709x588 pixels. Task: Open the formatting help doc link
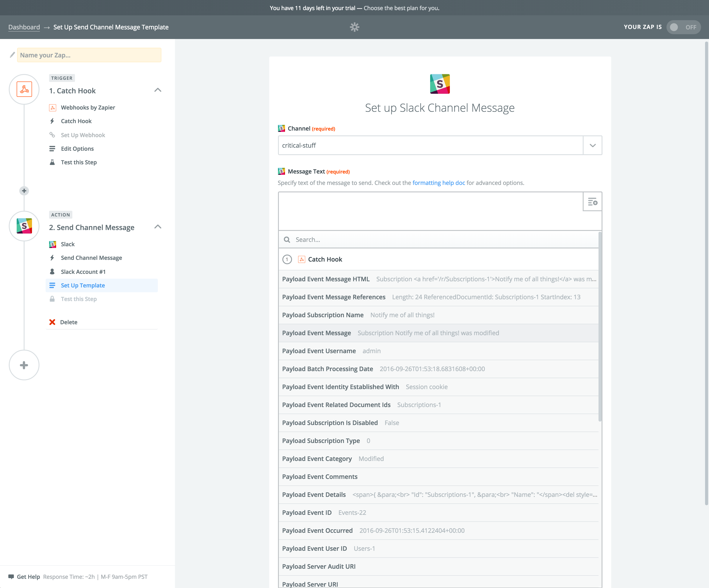click(x=438, y=182)
